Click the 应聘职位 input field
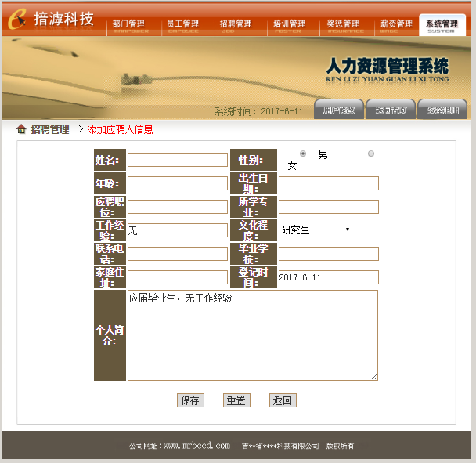 178,207
